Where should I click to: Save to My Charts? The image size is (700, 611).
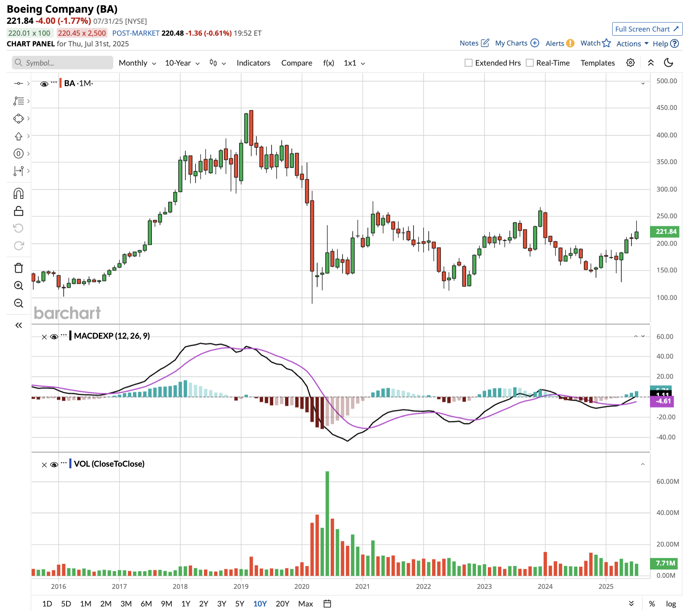click(x=517, y=43)
